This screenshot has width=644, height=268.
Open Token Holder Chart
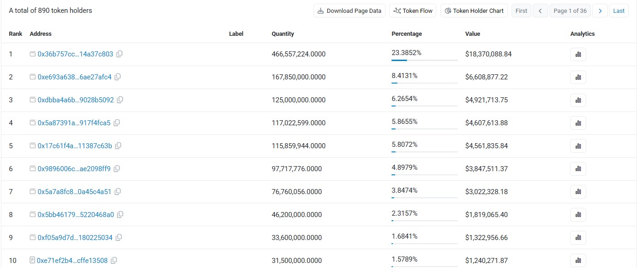coord(474,11)
